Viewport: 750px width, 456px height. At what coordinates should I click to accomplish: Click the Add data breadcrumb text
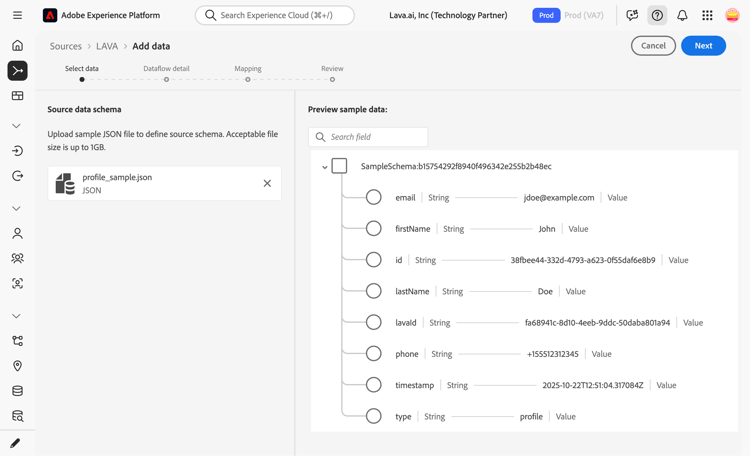pyautogui.click(x=151, y=46)
